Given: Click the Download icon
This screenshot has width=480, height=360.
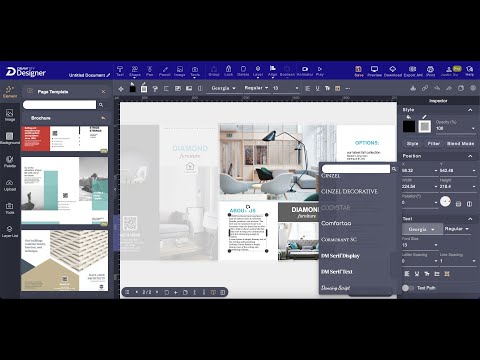Looking at the screenshot, I should 393,71.
